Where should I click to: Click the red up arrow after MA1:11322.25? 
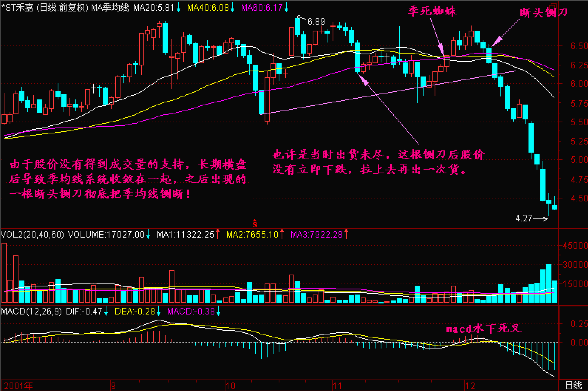pos(218,234)
